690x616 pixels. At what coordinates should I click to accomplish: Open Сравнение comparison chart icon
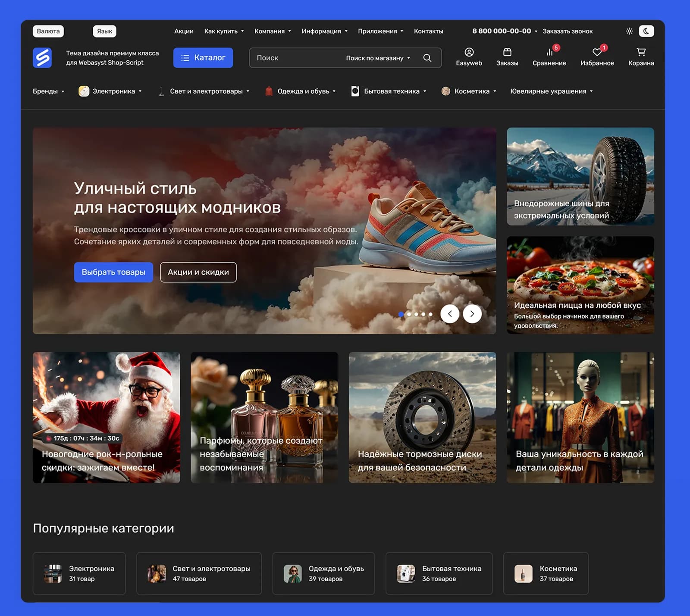click(x=549, y=53)
